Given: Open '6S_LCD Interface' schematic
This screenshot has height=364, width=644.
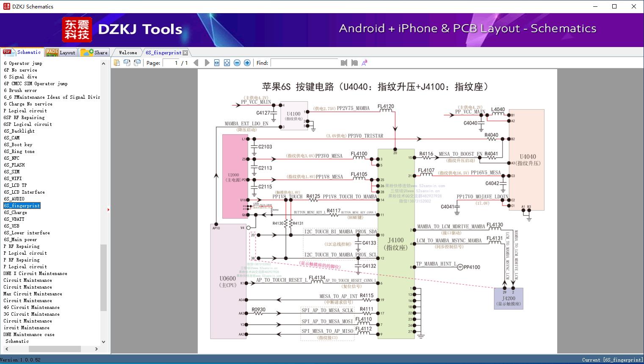Looking at the screenshot, I should (x=24, y=192).
